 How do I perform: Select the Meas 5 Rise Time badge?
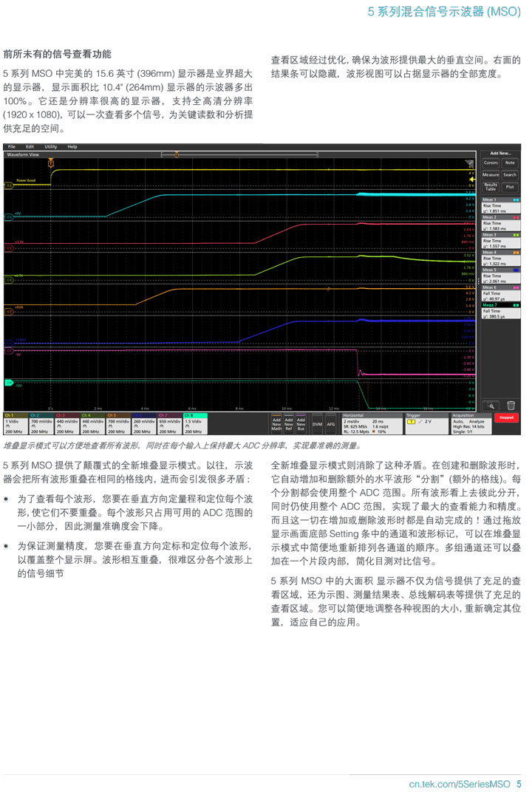coord(501,276)
